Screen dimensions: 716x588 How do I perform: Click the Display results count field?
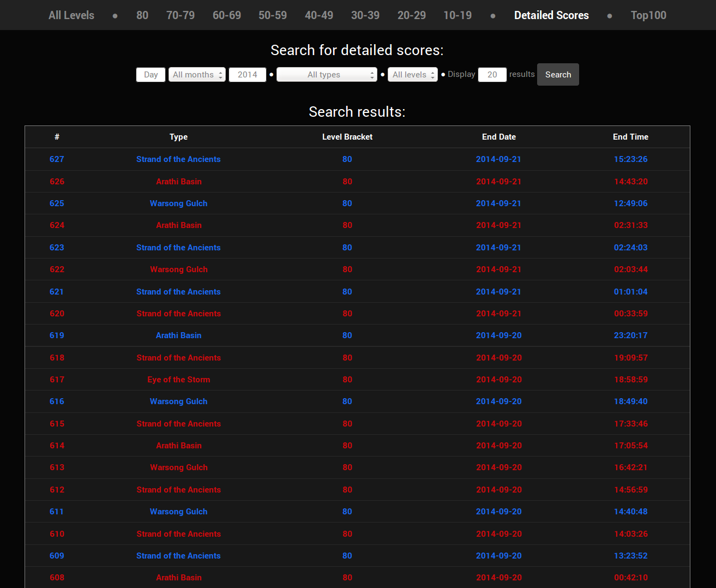tap(492, 75)
